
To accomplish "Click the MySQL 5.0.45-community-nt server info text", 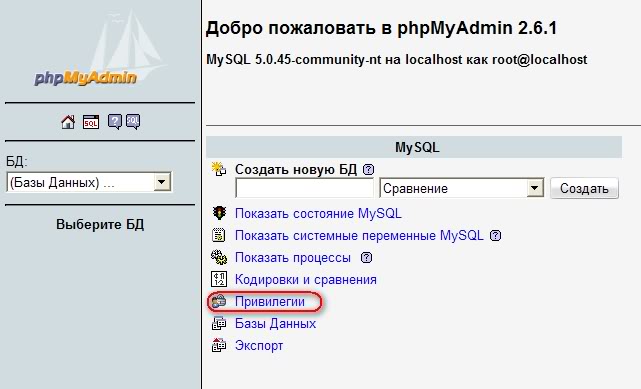I will coord(397,60).
